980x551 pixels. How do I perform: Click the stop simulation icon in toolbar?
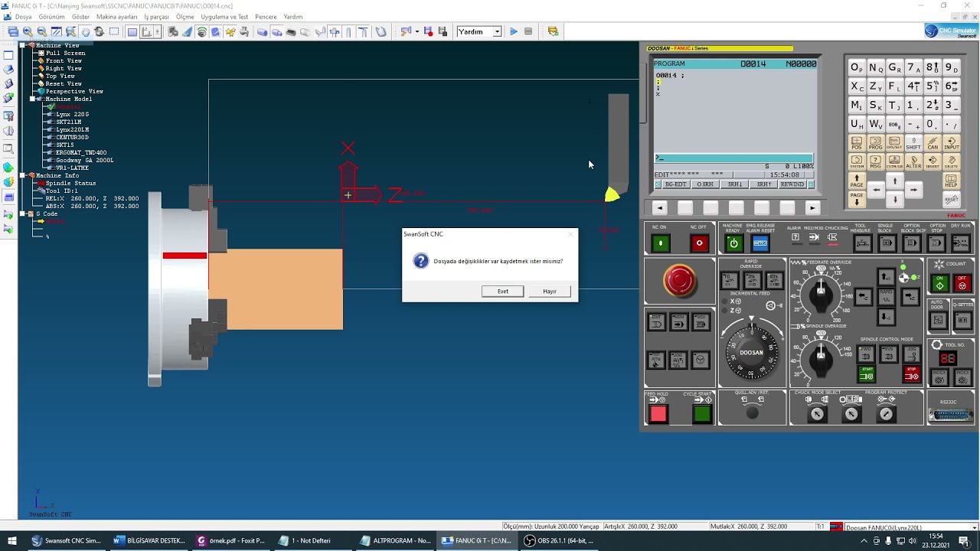click(x=528, y=31)
